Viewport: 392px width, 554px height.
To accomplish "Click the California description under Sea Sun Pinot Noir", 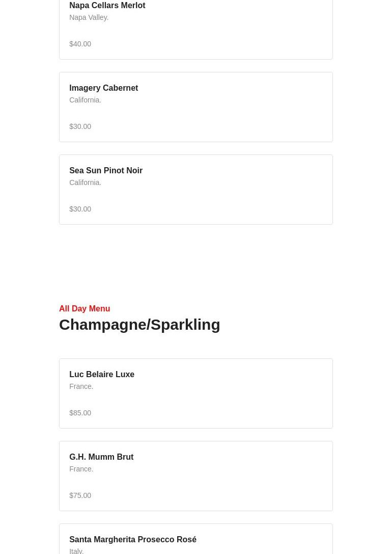I will [x=85, y=182].
